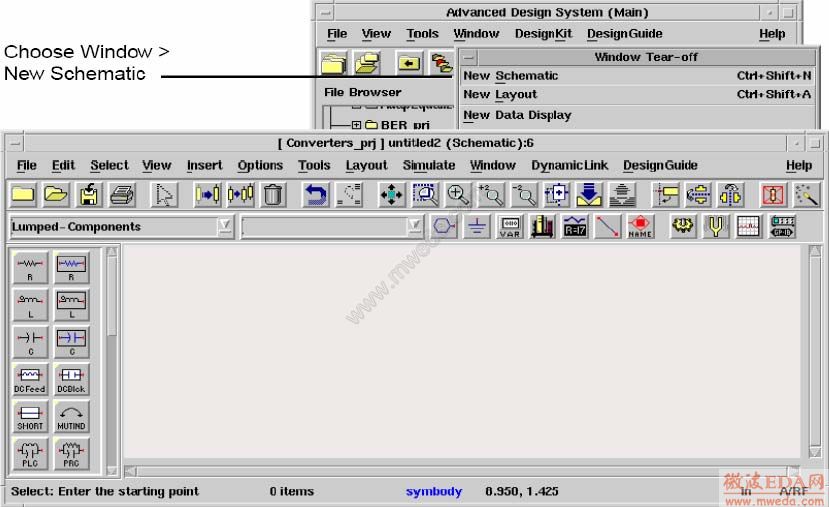Activate the zoom-to-area magnifier icon
The width and height of the screenshot is (829, 507).
(425, 195)
